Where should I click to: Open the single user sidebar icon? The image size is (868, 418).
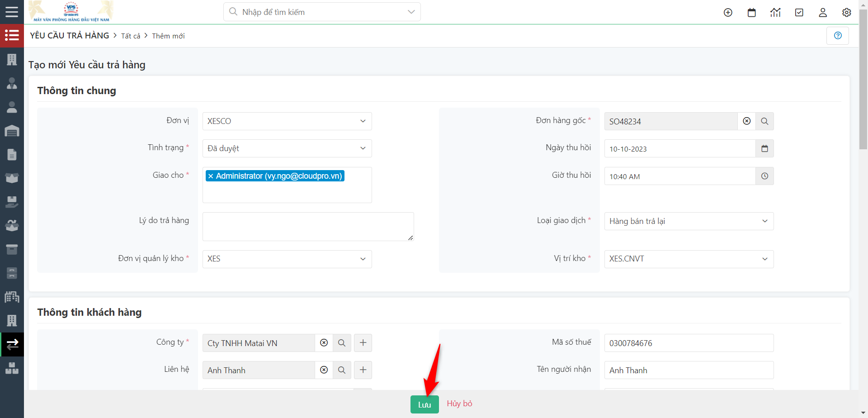coord(12,107)
